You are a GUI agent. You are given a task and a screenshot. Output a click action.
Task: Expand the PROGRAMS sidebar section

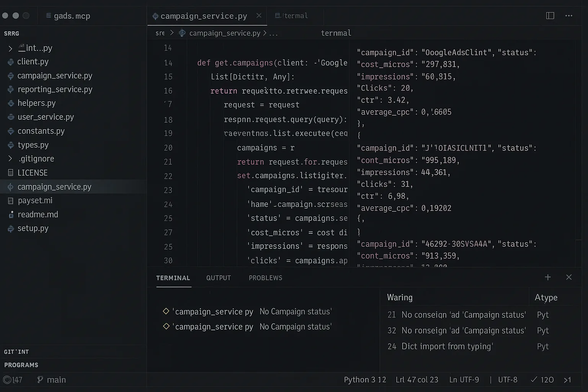tap(21, 365)
